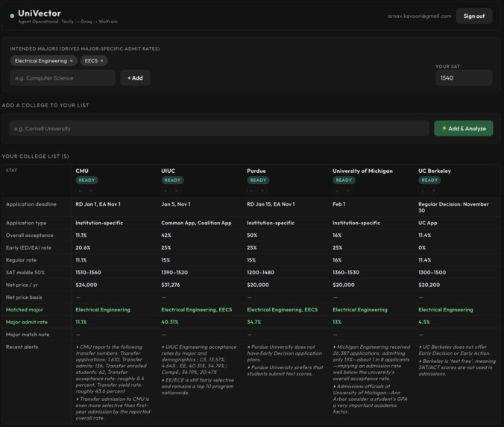Click the Application deadline row label
Viewport: 504px width, 427px height.
(x=31, y=204)
